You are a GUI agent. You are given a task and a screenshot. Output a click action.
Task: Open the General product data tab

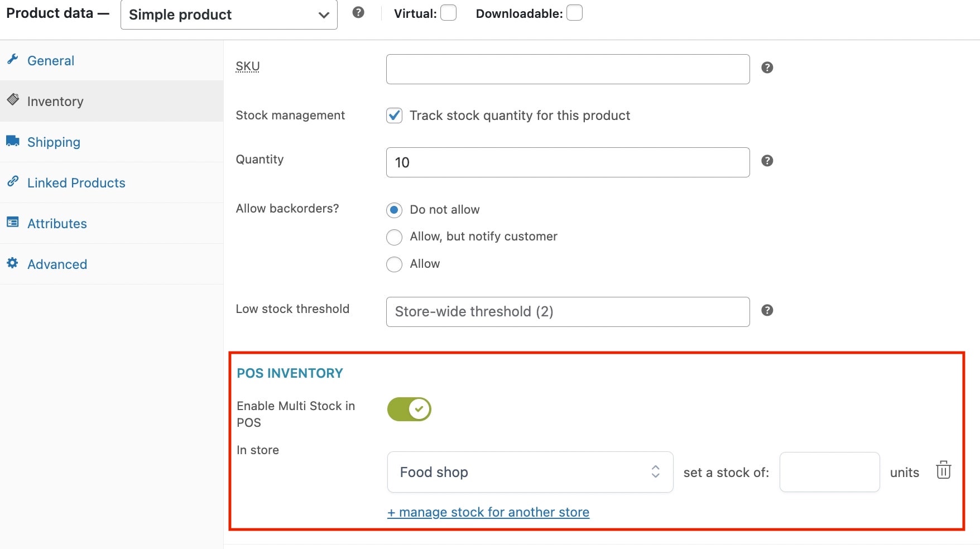point(112,60)
